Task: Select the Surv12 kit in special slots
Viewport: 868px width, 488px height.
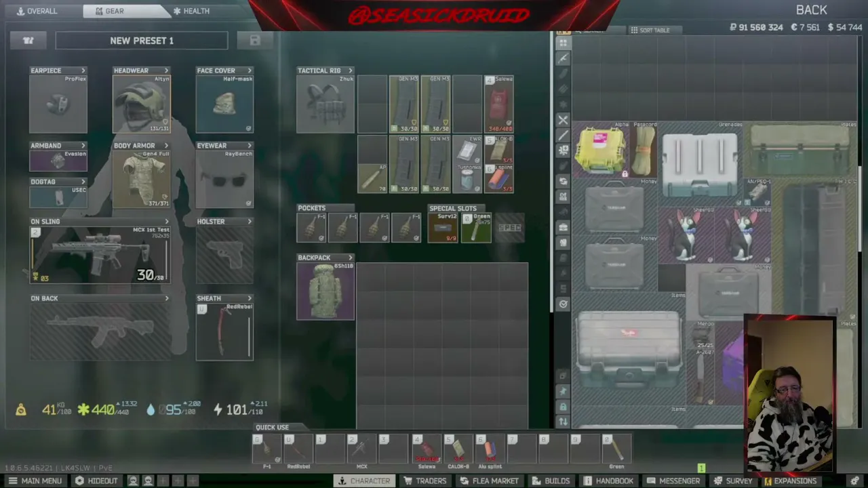Action: (443, 228)
